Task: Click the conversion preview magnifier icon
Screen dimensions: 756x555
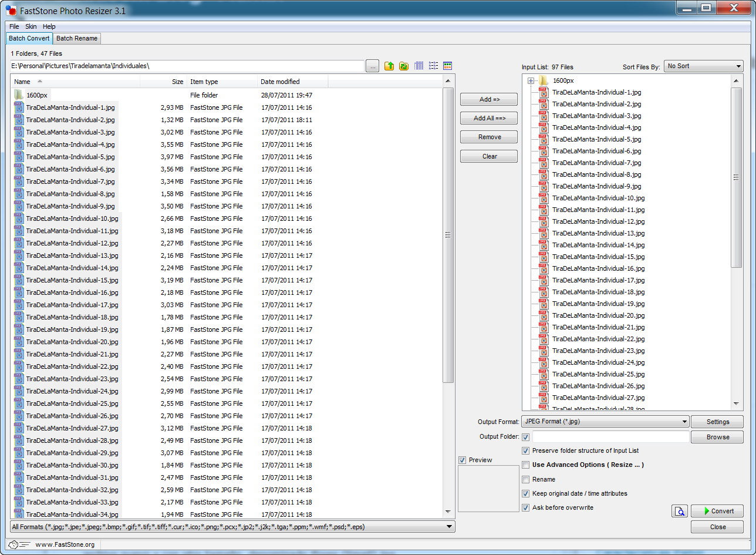Action: 679,511
